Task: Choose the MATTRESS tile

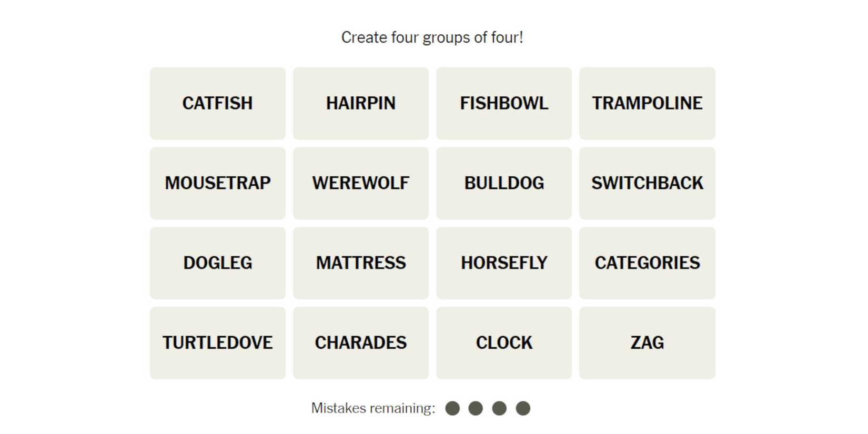Action: pyautogui.click(x=360, y=263)
